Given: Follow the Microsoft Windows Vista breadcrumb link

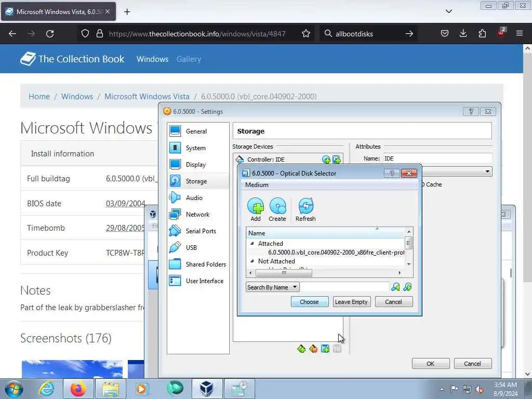Looking at the screenshot, I should (x=147, y=96).
